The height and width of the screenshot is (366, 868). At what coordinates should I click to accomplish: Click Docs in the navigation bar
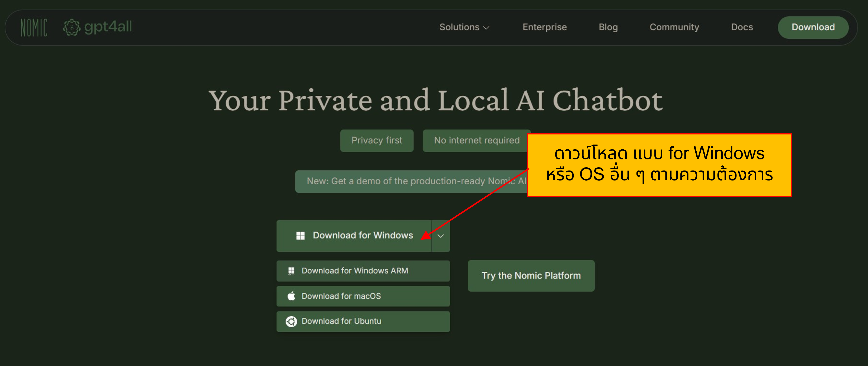point(742,27)
